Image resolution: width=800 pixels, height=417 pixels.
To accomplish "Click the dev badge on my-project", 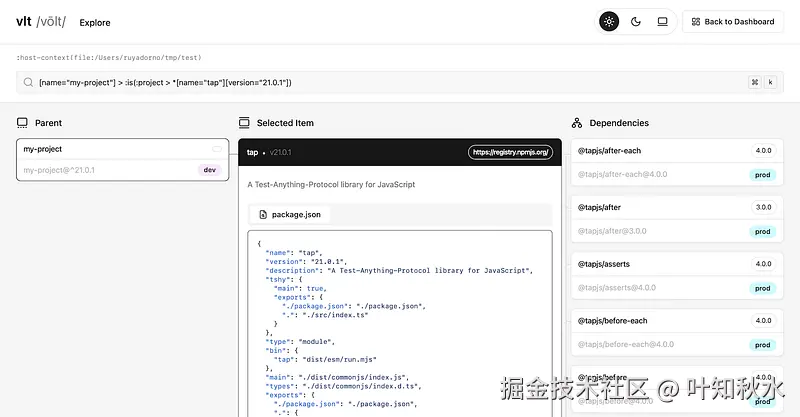I will tap(210, 170).
